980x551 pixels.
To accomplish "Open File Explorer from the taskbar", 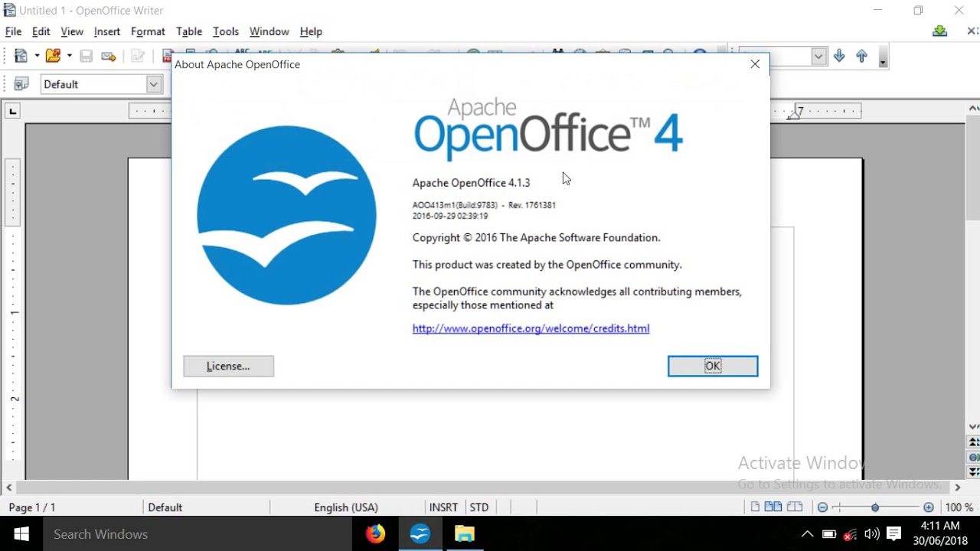I will pyautogui.click(x=465, y=533).
